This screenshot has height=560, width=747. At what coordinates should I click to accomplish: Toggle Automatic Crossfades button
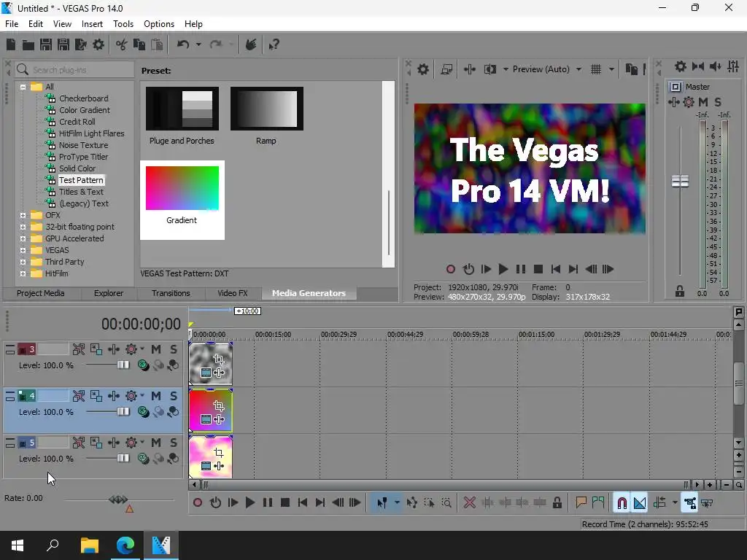tap(640, 502)
